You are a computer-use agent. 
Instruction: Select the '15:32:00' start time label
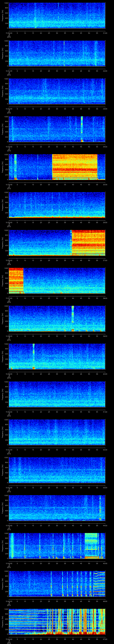(9, 109)
